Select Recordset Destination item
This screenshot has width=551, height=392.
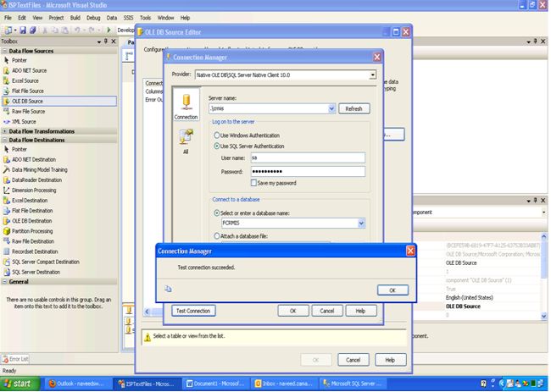tap(35, 251)
